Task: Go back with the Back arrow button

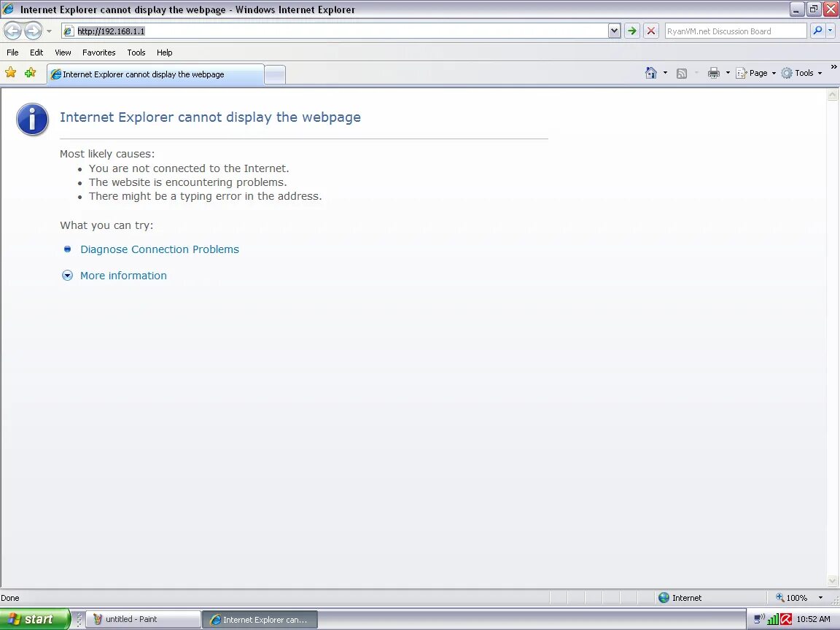Action: click(x=13, y=31)
